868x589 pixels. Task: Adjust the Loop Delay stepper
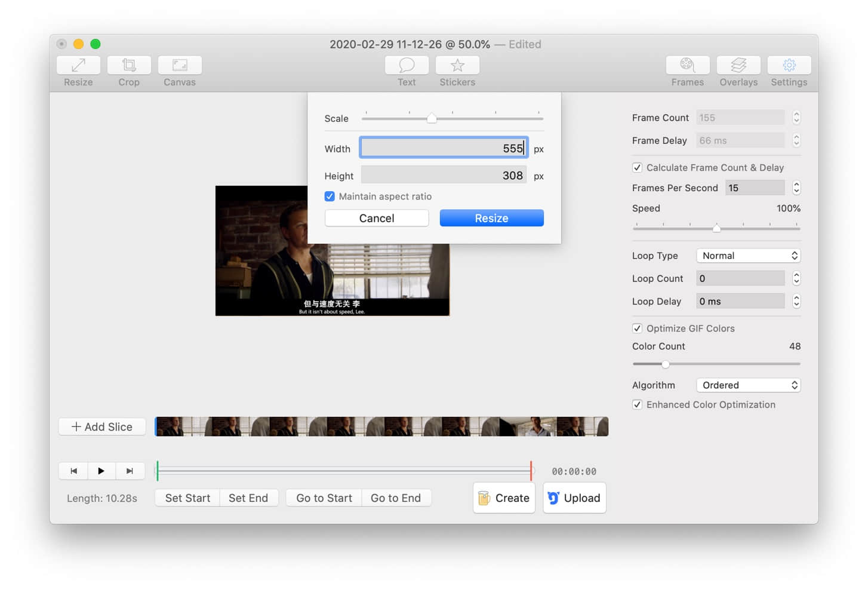pyautogui.click(x=796, y=301)
